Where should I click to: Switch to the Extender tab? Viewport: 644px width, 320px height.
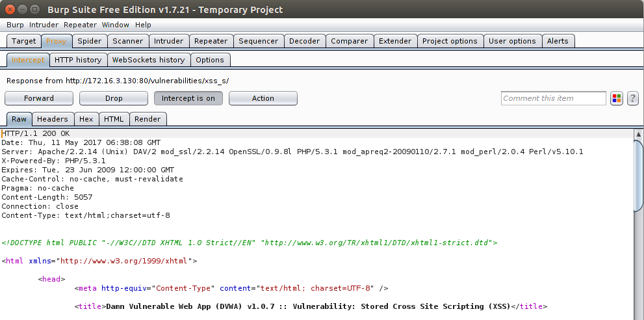pyautogui.click(x=395, y=41)
